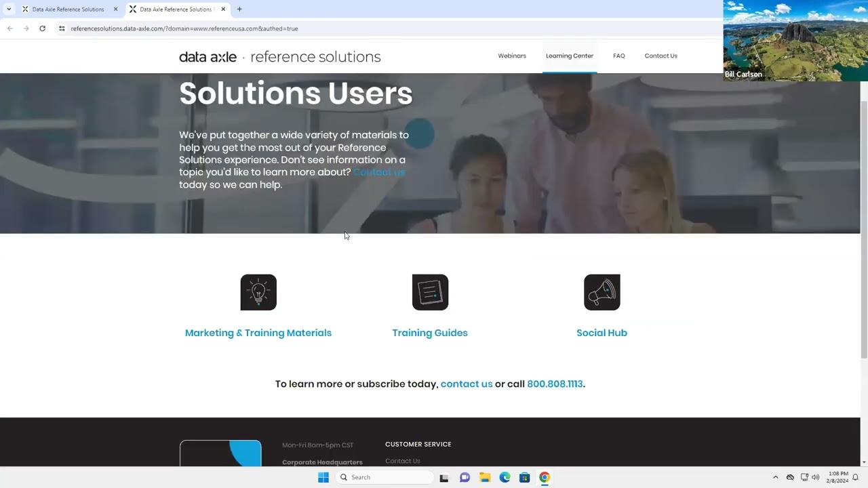Click the CUSTOMER SERVICE footer heading
The image size is (868, 488).
point(418,444)
